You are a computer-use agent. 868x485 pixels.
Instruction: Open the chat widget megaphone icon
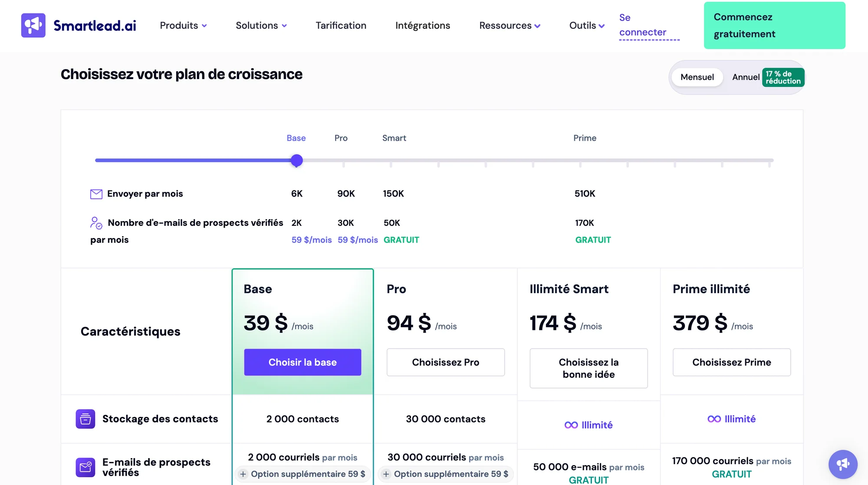tap(843, 464)
